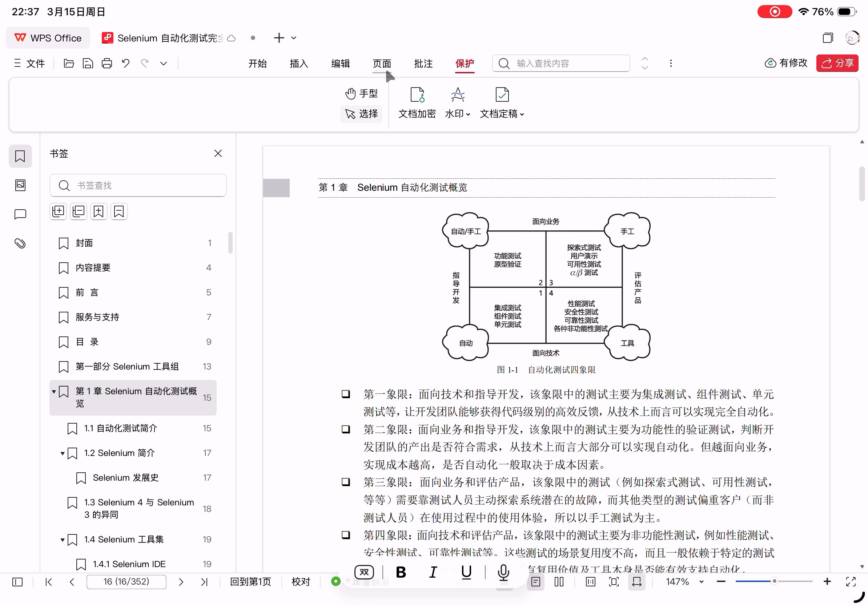
Task: Open the attachments paperclip sidebar icon
Action: coord(20,243)
